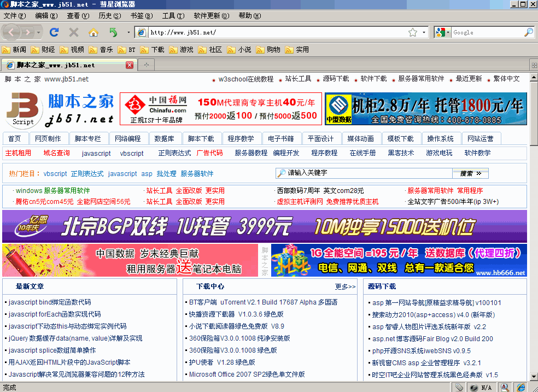This screenshot has width=538, height=392.
Task: Click the gray Stop loading X icon
Action: pos(73,32)
